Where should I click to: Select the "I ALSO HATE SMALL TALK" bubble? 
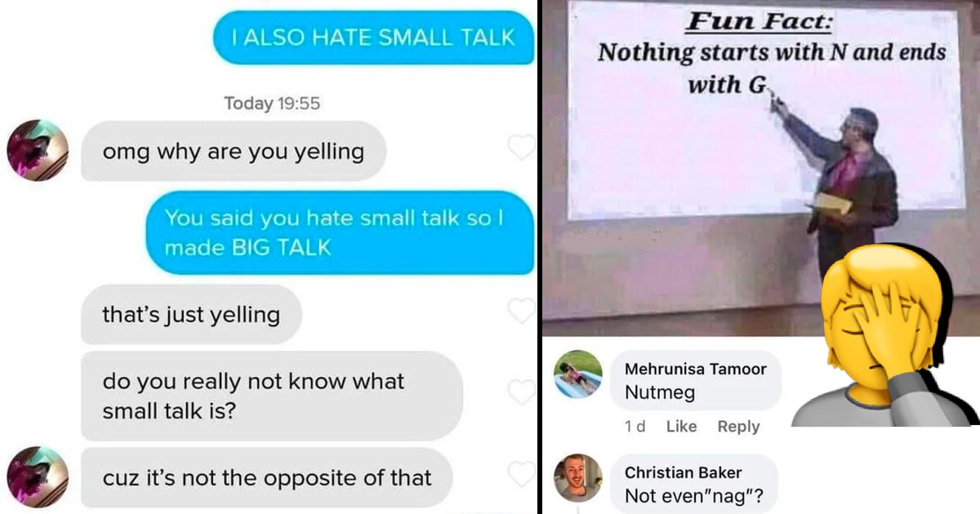373,37
